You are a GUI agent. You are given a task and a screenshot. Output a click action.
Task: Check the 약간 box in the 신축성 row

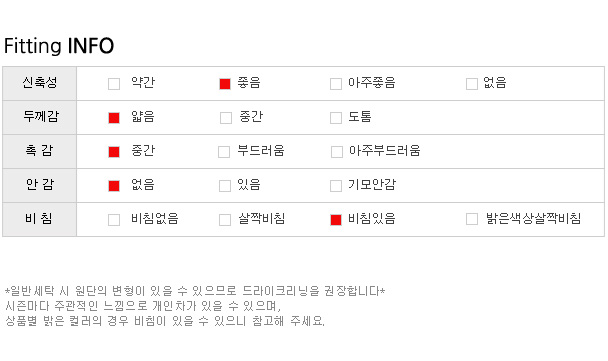(x=114, y=84)
